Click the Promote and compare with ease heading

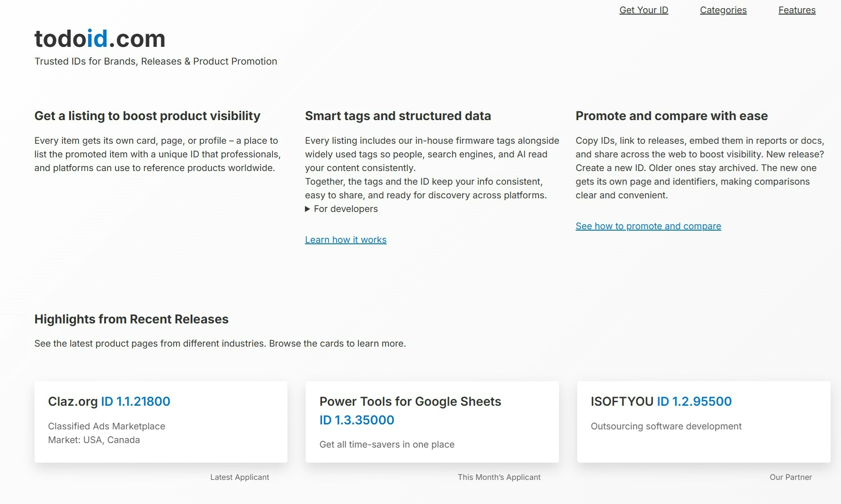click(x=671, y=116)
